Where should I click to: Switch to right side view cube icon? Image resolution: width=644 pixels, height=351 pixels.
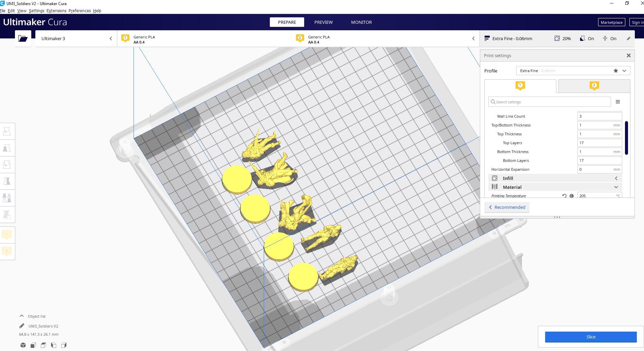pos(64,345)
